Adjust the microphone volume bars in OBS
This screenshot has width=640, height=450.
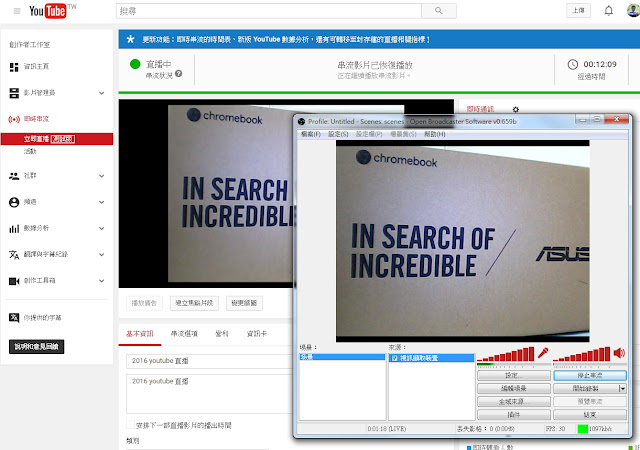506,354
